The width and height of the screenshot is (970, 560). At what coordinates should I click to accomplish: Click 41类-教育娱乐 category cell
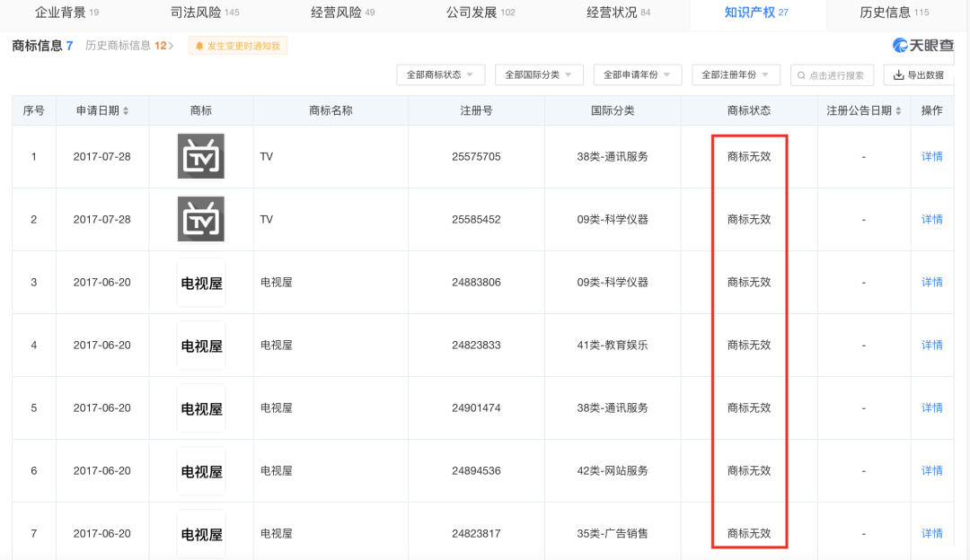click(613, 345)
